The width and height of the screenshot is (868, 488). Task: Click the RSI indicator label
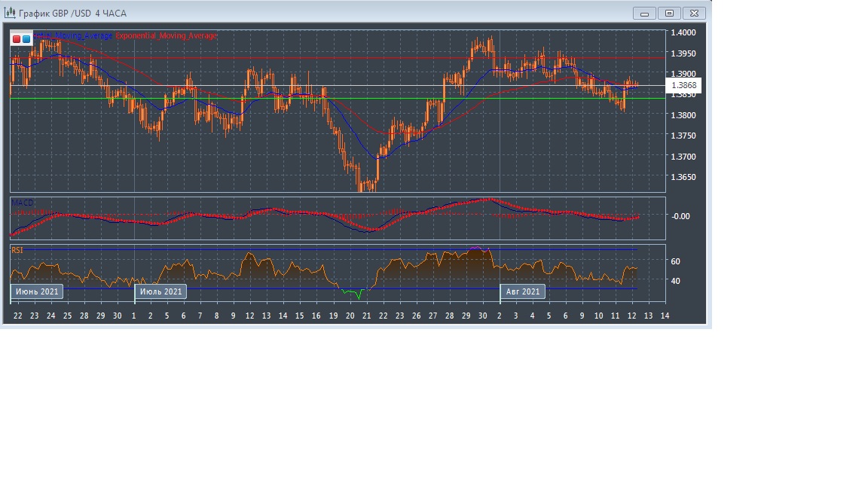17,249
